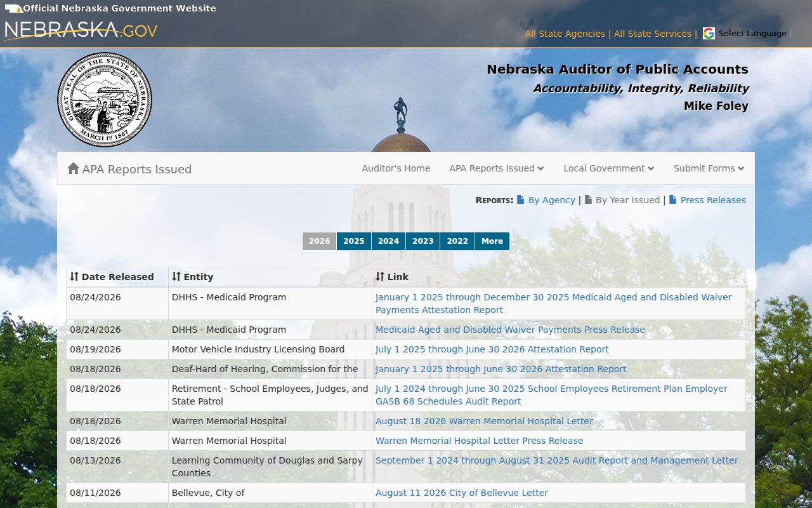This screenshot has width=812, height=508.
Task: Click sort arrows icon on Link column
Action: click(x=380, y=276)
